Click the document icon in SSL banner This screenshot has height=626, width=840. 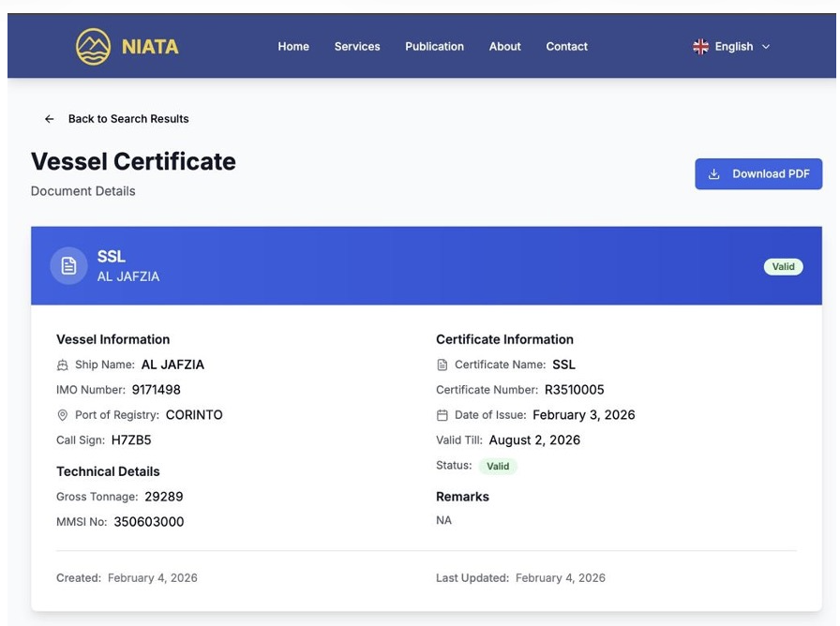(x=68, y=265)
